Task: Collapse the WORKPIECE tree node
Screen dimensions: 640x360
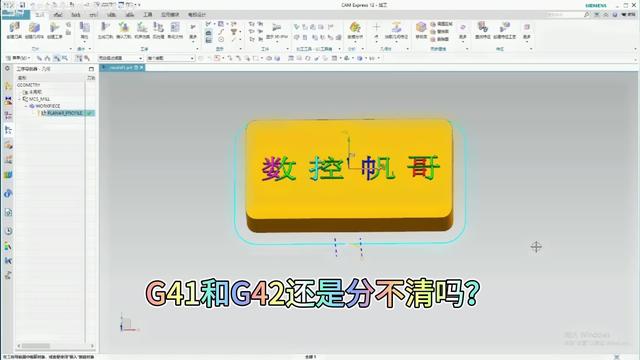Action: click(26, 106)
